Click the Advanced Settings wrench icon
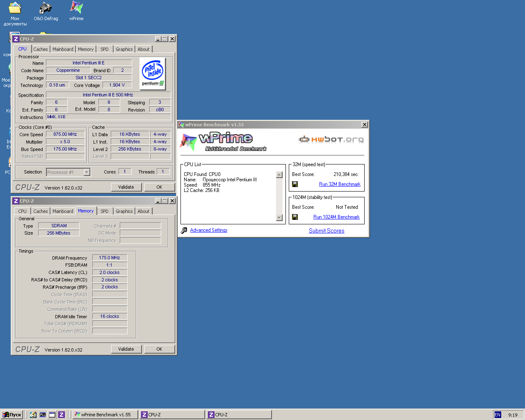The height and width of the screenshot is (420, 525). click(184, 231)
